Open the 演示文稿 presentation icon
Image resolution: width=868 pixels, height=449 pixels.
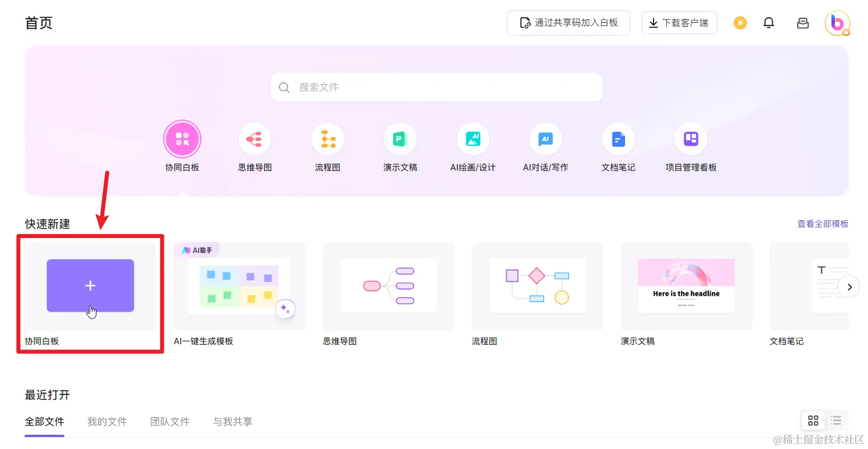400,139
